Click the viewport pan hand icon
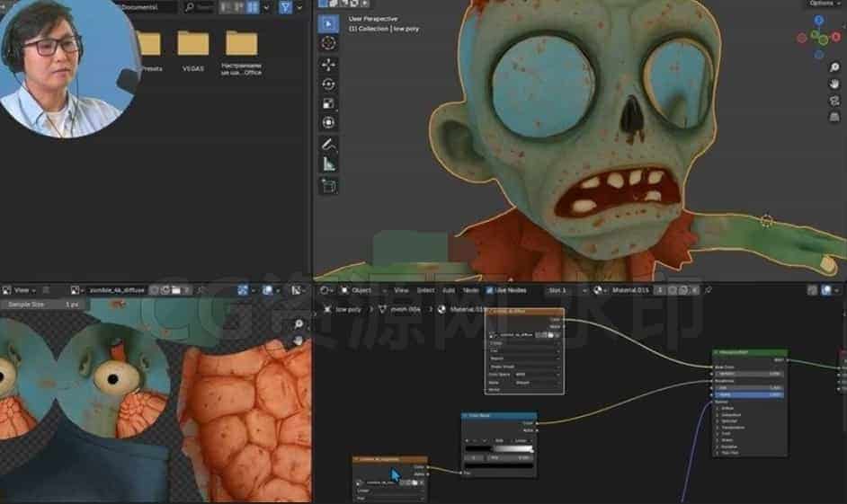847x504 pixels. (x=834, y=84)
